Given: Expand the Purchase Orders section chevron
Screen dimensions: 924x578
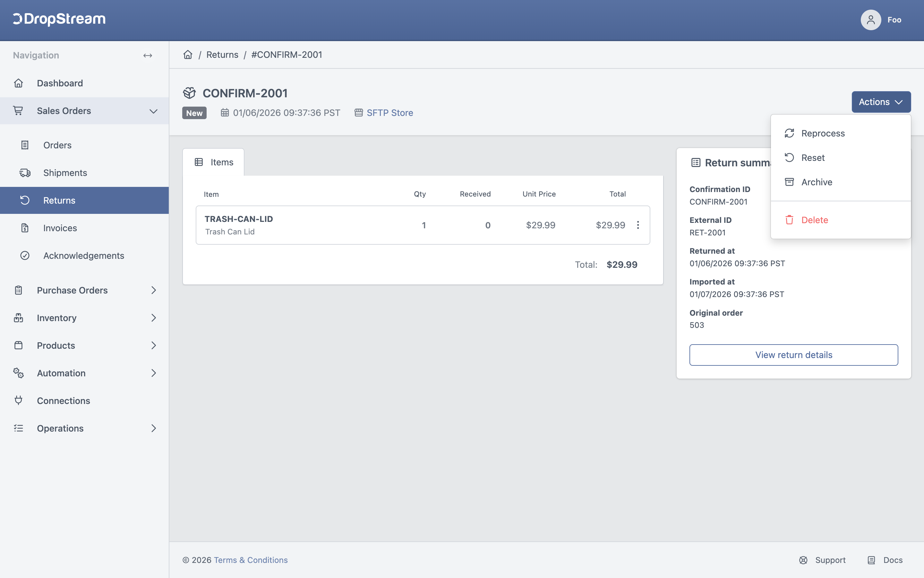Looking at the screenshot, I should pyautogui.click(x=153, y=291).
